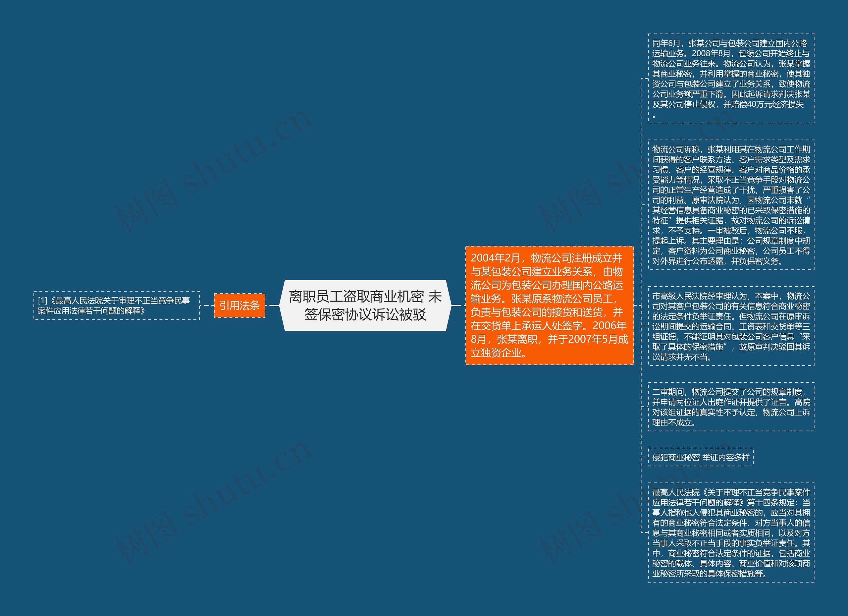Click the text box starting 同年6月，张某公司
The width and height of the screenshot is (848, 616).
tap(731, 79)
